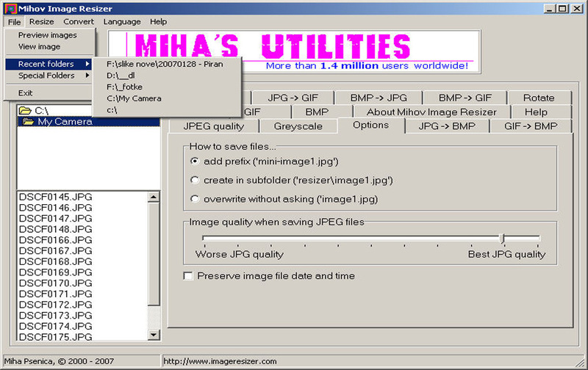Select file DSCF0170.JPG
This screenshot has height=370, width=588.
pyautogui.click(x=56, y=283)
